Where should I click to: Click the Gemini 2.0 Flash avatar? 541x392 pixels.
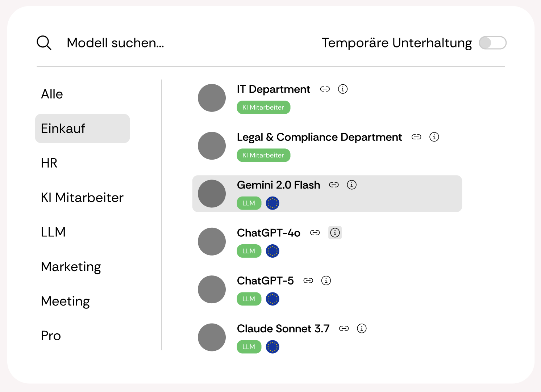pyautogui.click(x=212, y=194)
